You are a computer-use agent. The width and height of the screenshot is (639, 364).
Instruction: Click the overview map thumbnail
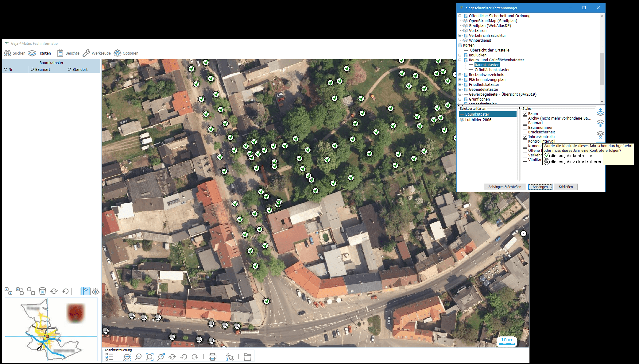[51, 329]
